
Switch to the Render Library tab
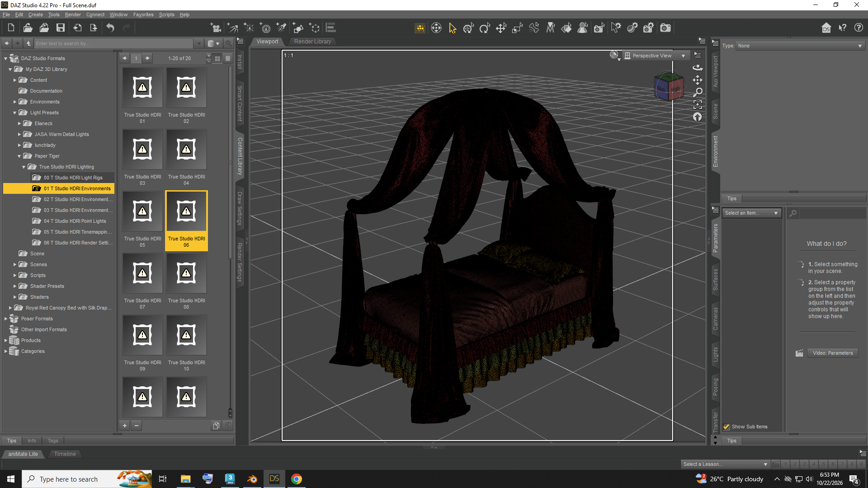pyautogui.click(x=312, y=42)
